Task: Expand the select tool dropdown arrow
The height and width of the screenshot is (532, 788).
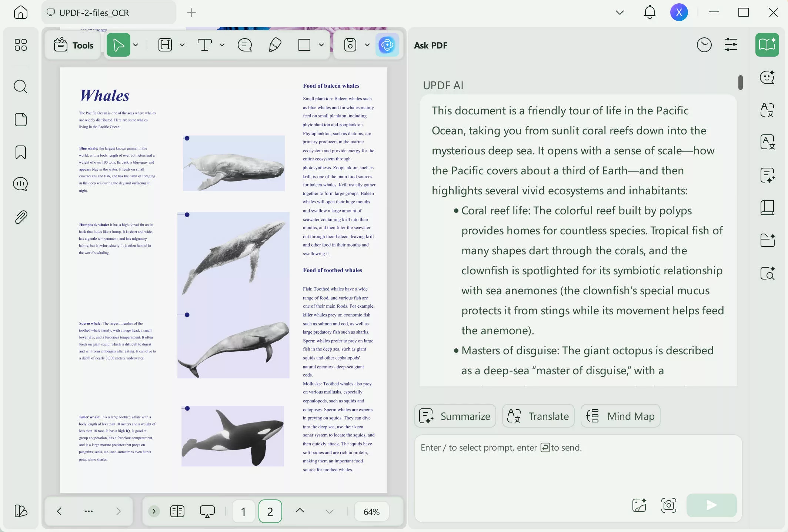Action: click(136, 45)
